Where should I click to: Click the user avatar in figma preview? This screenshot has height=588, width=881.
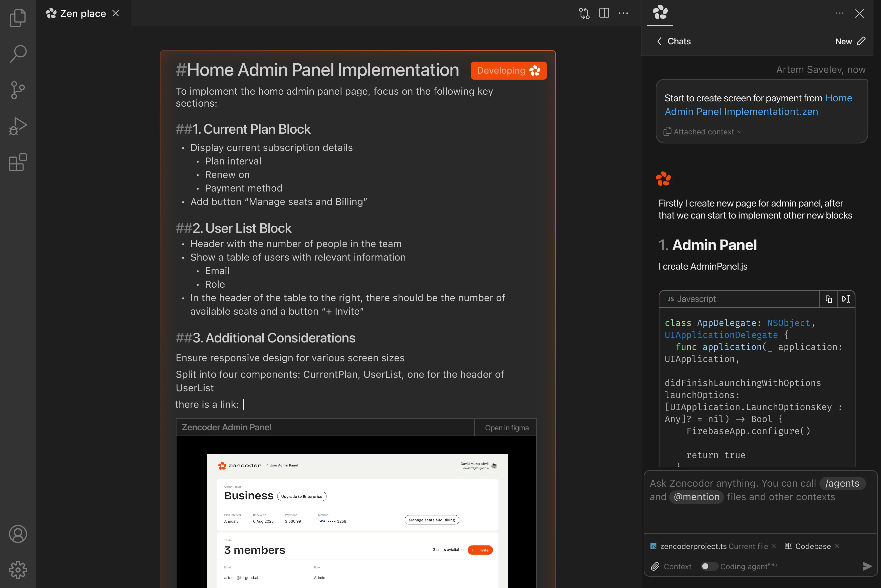[x=494, y=466]
